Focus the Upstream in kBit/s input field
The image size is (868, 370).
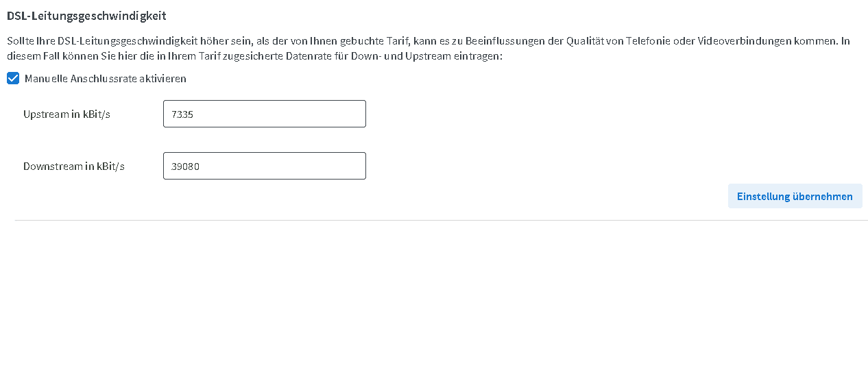pos(264,114)
